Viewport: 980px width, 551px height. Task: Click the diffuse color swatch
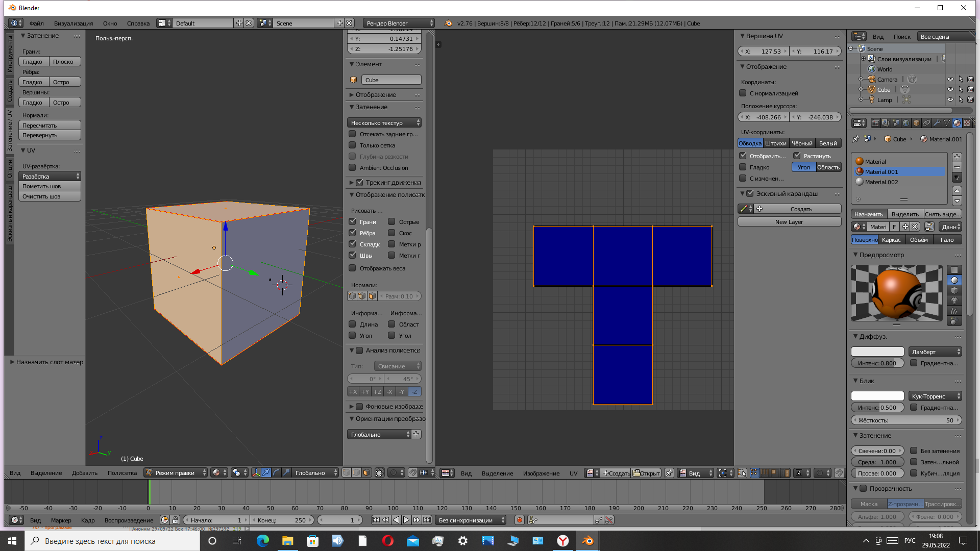point(877,352)
